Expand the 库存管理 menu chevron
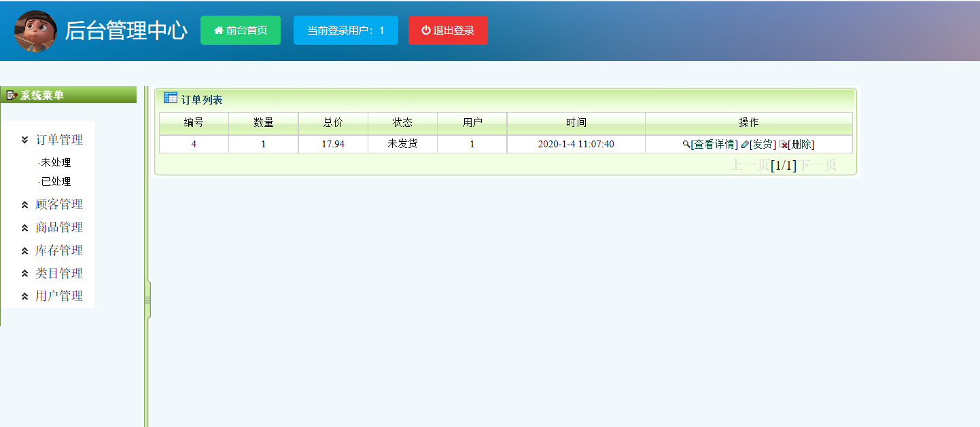 click(25, 250)
